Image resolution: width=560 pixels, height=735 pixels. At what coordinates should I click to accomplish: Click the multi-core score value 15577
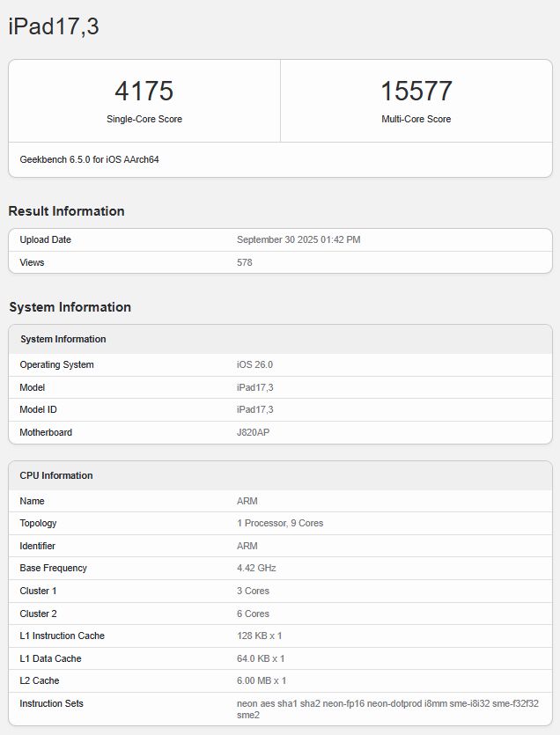(416, 92)
